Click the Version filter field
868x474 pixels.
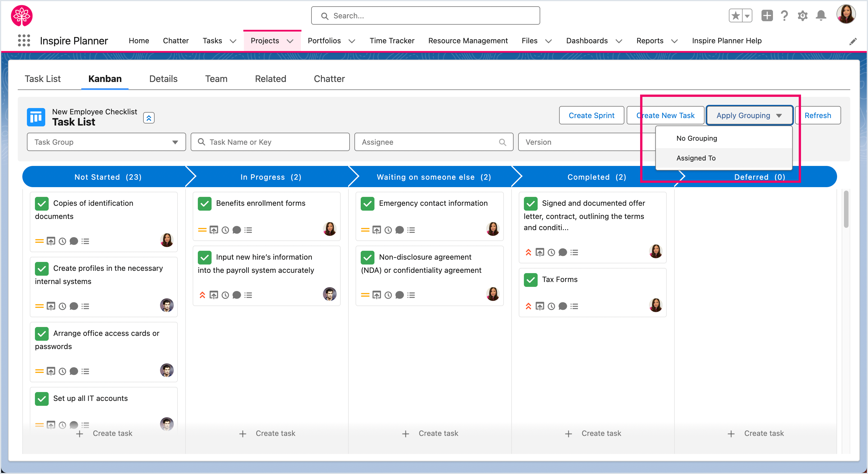tap(586, 142)
